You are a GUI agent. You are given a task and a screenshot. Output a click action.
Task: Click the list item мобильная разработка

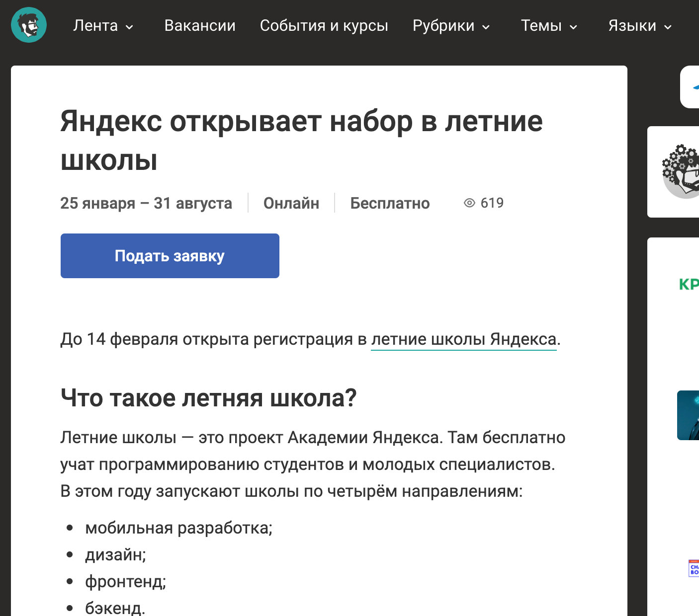179,528
